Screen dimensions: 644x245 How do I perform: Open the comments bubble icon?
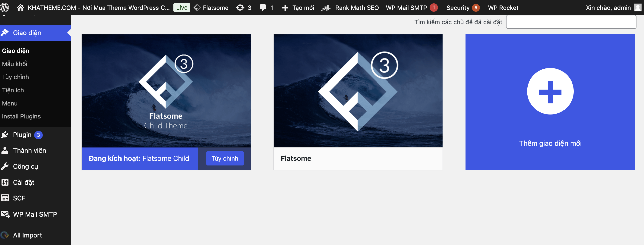(263, 8)
